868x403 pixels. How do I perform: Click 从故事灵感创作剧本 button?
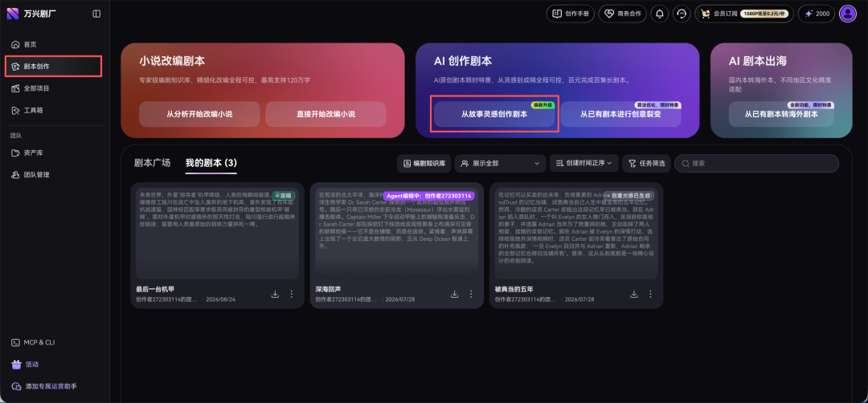pos(494,115)
